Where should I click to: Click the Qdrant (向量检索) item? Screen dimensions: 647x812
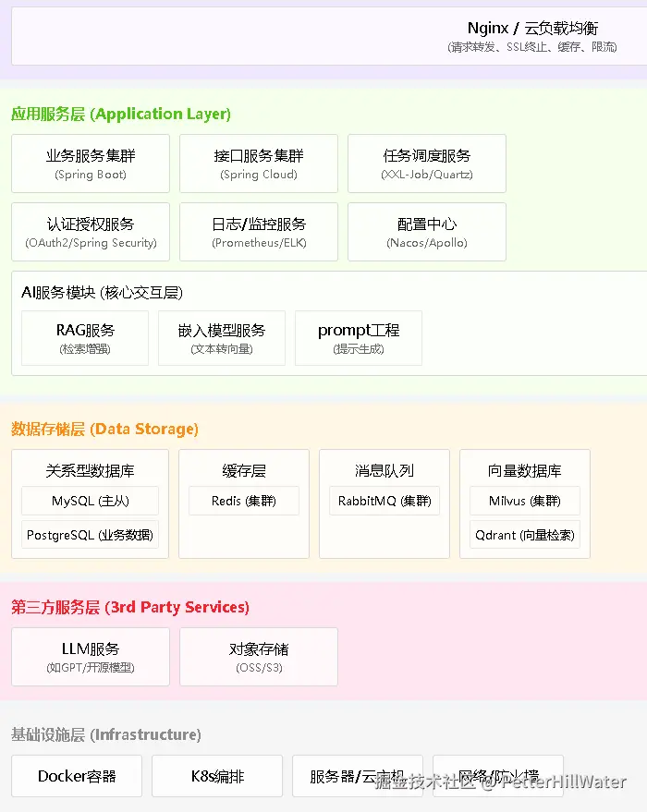(x=525, y=535)
